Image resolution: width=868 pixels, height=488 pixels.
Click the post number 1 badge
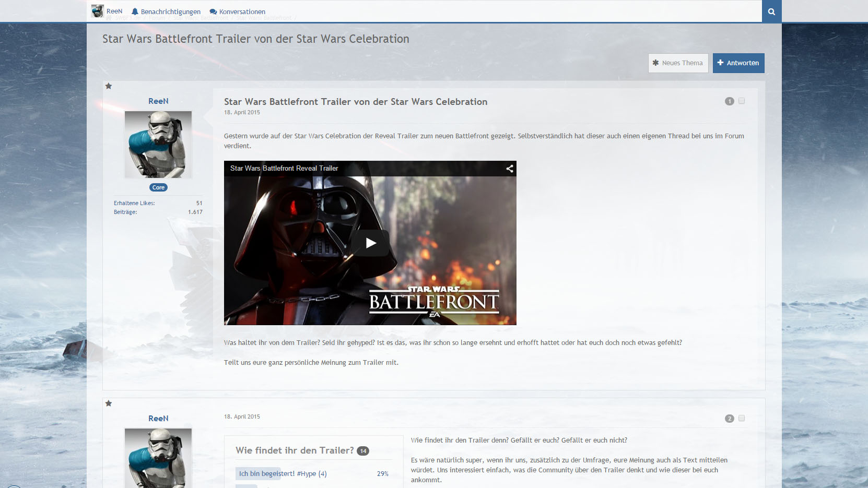[x=730, y=101]
